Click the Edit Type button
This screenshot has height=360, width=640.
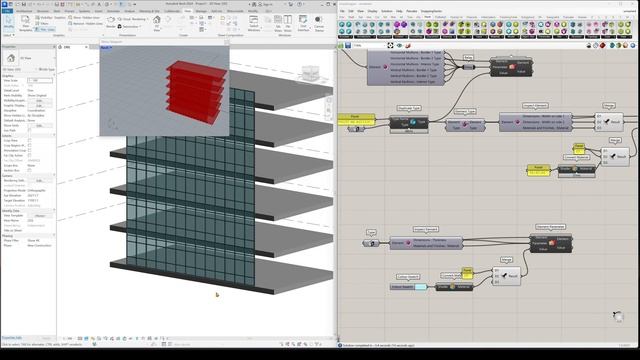click(47, 69)
